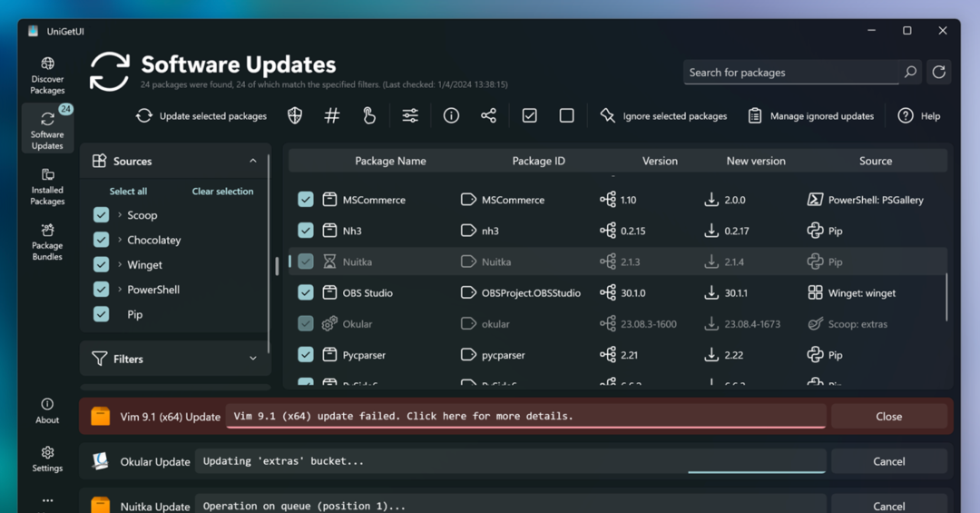
Task: Show package details info icon
Action: click(x=451, y=115)
